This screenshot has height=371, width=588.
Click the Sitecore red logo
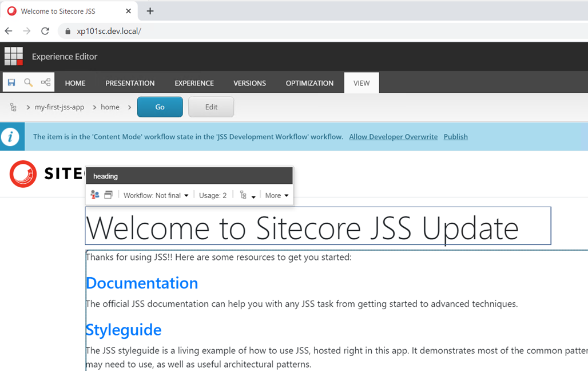coord(23,174)
